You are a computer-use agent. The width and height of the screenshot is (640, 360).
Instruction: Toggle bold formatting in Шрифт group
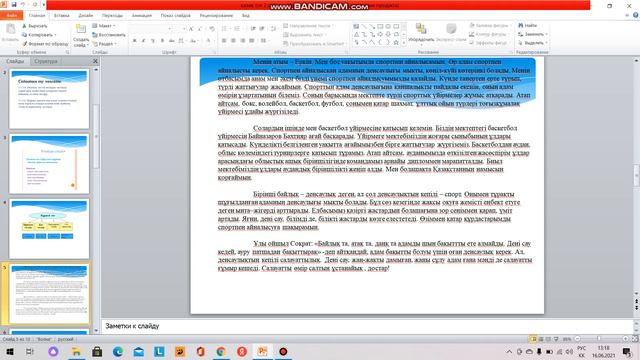click(134, 41)
